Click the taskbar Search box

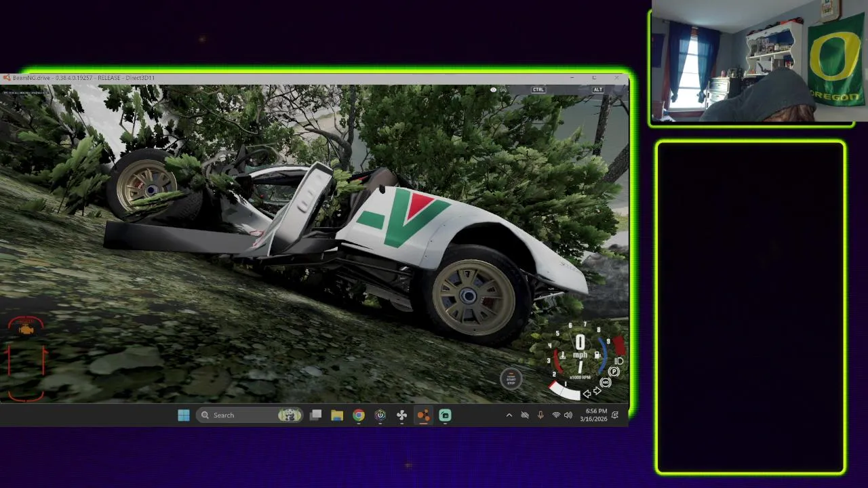coord(250,415)
